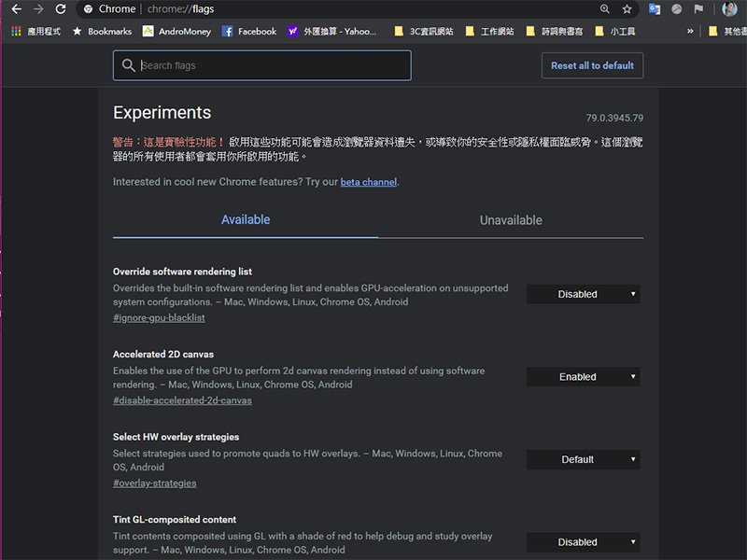Bookmark this page with the star icon

(627, 9)
